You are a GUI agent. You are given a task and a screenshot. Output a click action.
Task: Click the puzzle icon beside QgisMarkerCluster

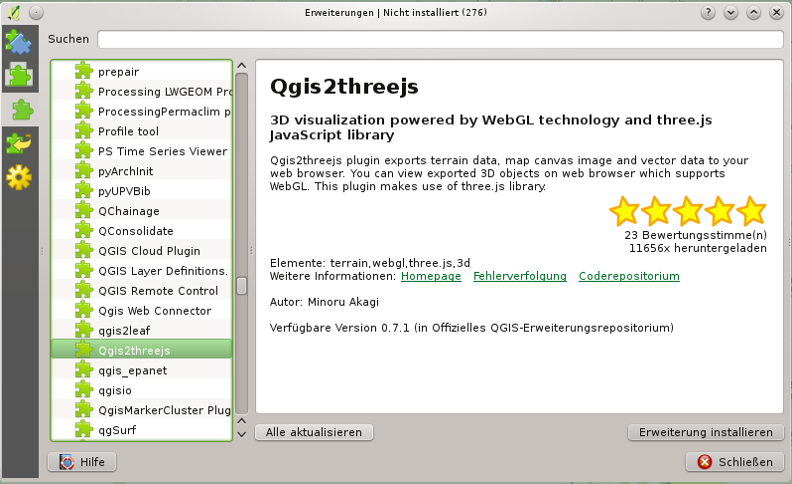click(x=84, y=410)
